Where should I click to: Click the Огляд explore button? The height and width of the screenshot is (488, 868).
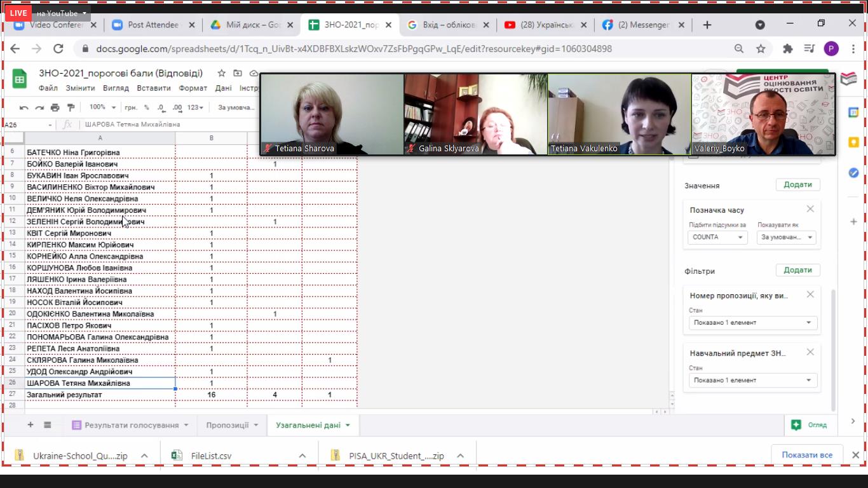pyautogui.click(x=810, y=424)
